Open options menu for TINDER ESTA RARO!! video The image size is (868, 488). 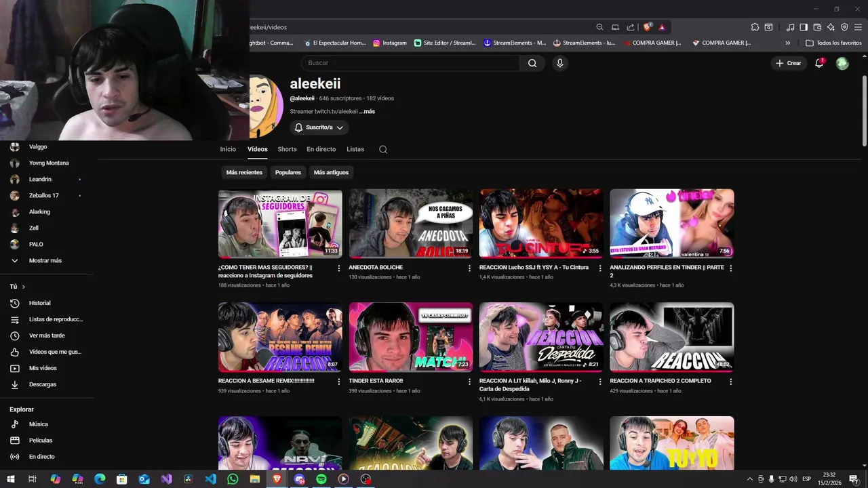coord(469,382)
